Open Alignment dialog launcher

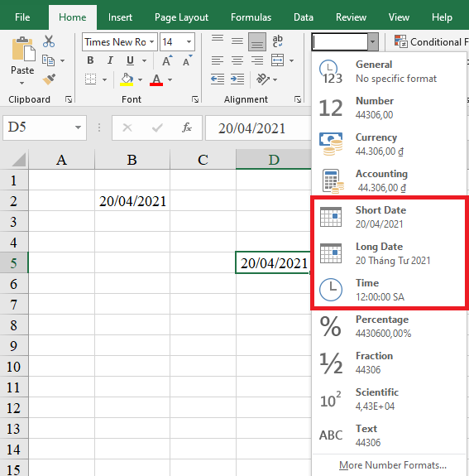coord(298,99)
